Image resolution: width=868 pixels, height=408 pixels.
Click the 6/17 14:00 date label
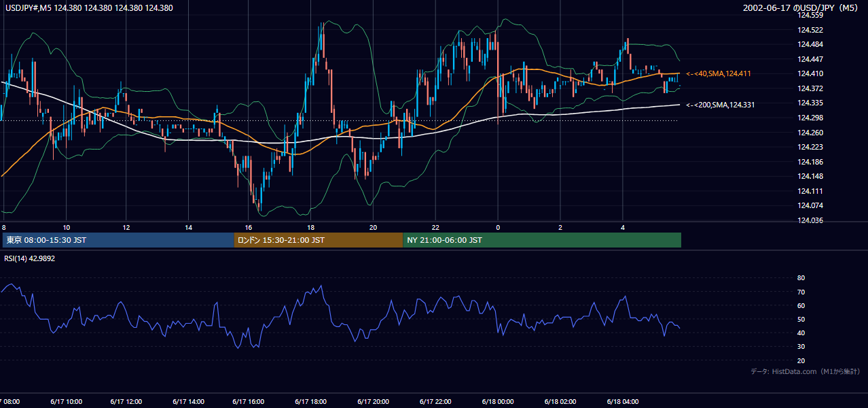tap(188, 402)
